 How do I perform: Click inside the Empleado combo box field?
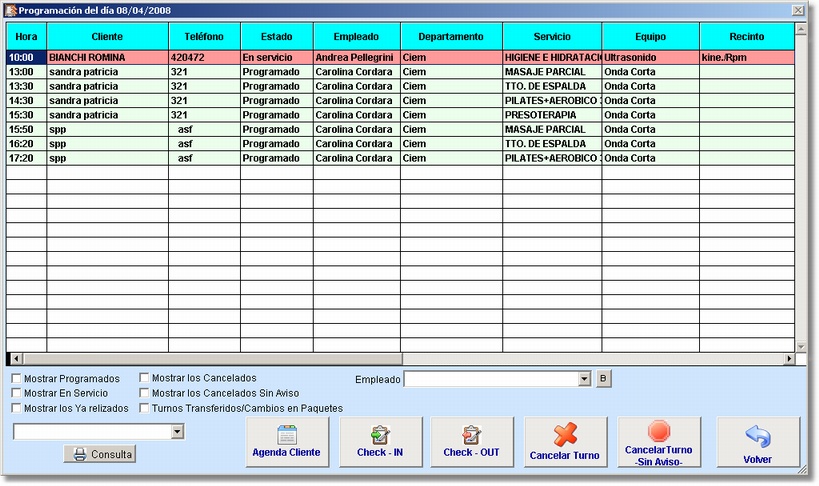[492, 379]
